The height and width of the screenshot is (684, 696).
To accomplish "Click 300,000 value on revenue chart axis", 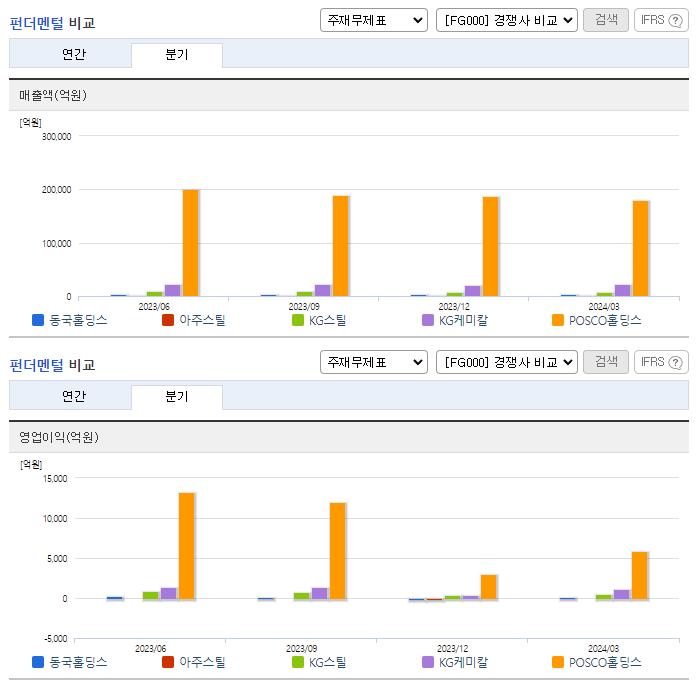I will click(56, 137).
